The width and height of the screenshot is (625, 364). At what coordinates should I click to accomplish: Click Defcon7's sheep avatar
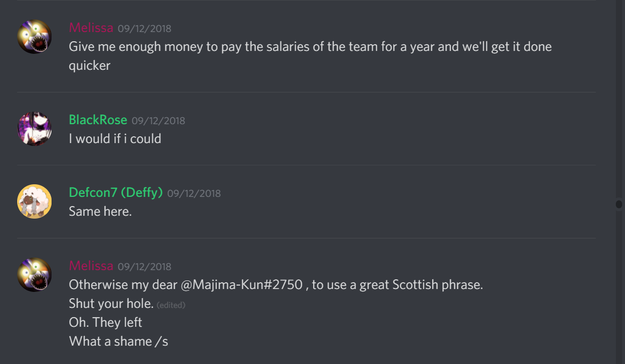click(35, 201)
